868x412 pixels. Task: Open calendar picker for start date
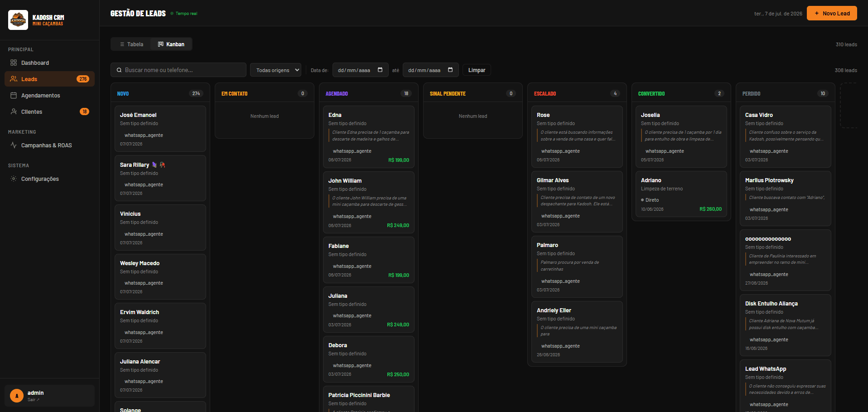(x=380, y=70)
